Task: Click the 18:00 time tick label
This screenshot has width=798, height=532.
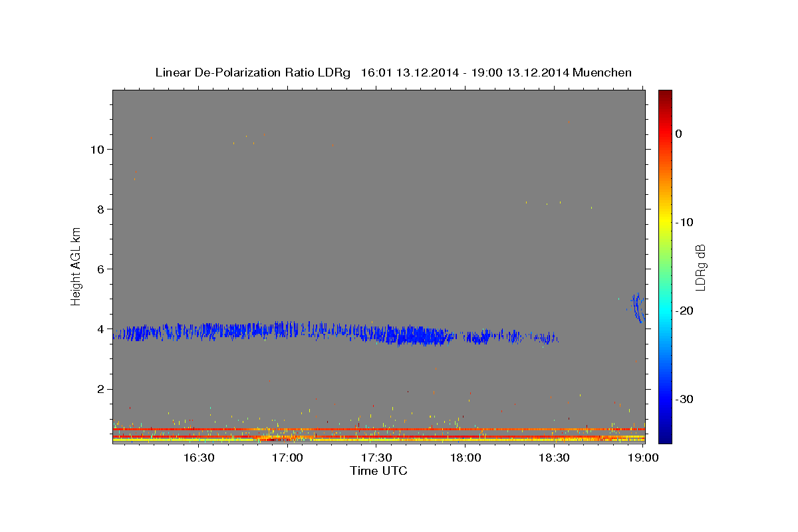Action: [x=465, y=458]
